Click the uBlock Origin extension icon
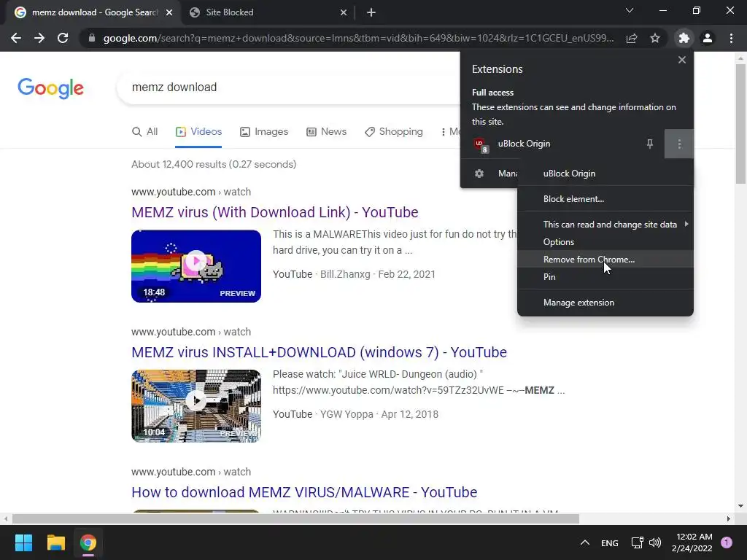747x560 pixels. (480, 144)
